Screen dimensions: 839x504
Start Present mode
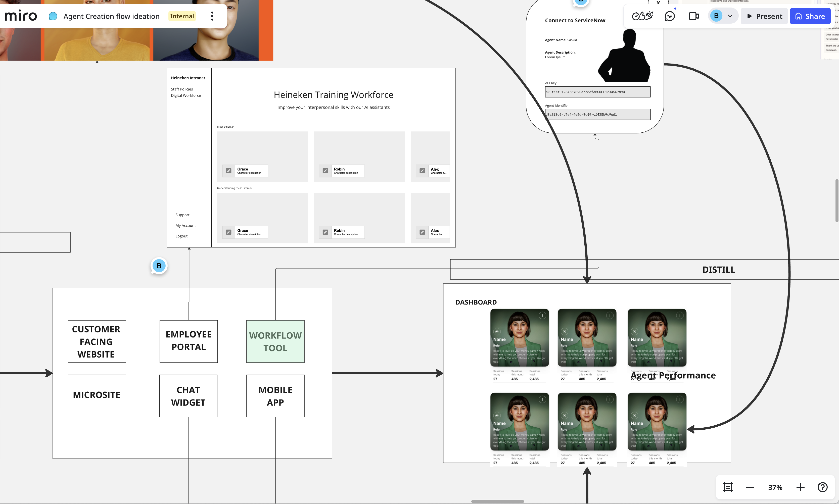coord(764,16)
